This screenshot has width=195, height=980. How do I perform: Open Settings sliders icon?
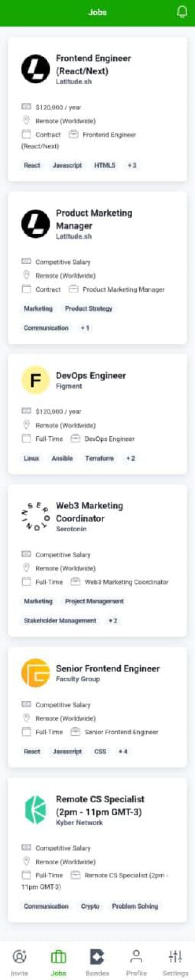click(x=175, y=956)
